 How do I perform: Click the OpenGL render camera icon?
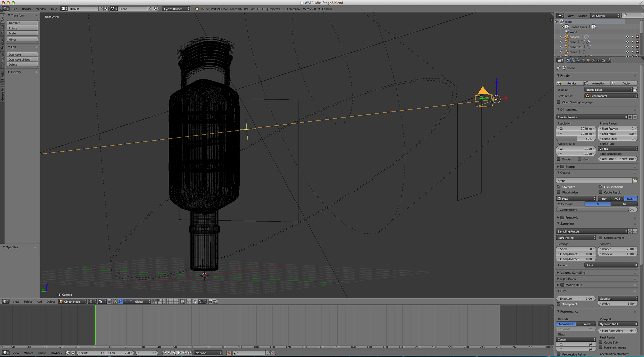[210, 302]
